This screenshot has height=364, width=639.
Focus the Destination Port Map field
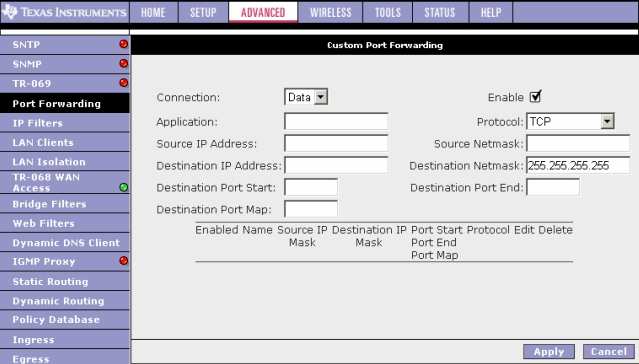311,209
